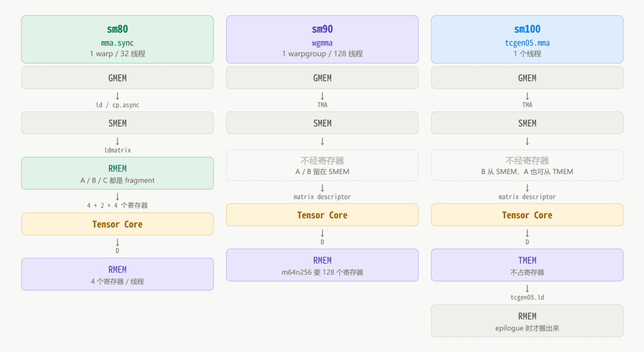This screenshot has height=352, width=644.
Task: Click Tensor Core box in sm80 column
Action: click(117, 224)
